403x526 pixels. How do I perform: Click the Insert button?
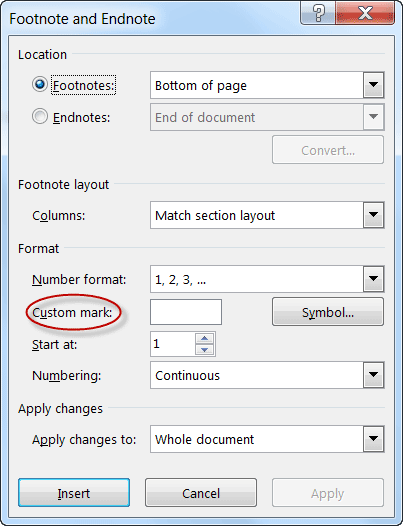(74, 493)
